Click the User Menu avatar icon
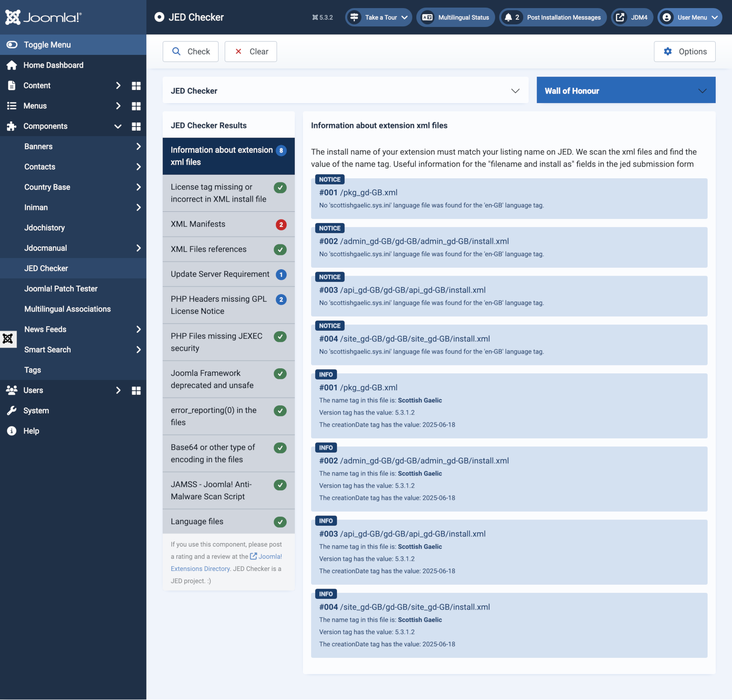The width and height of the screenshot is (732, 700). pyautogui.click(x=667, y=17)
